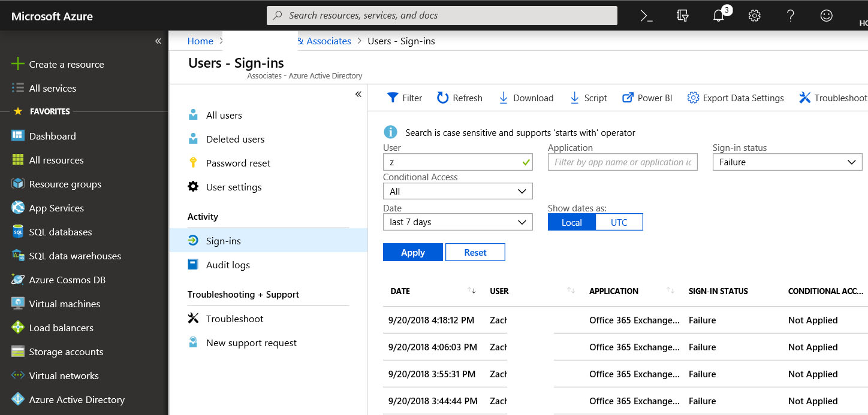The width and height of the screenshot is (868, 415).
Task: Open Audit logs menu item
Action: tap(268, 265)
